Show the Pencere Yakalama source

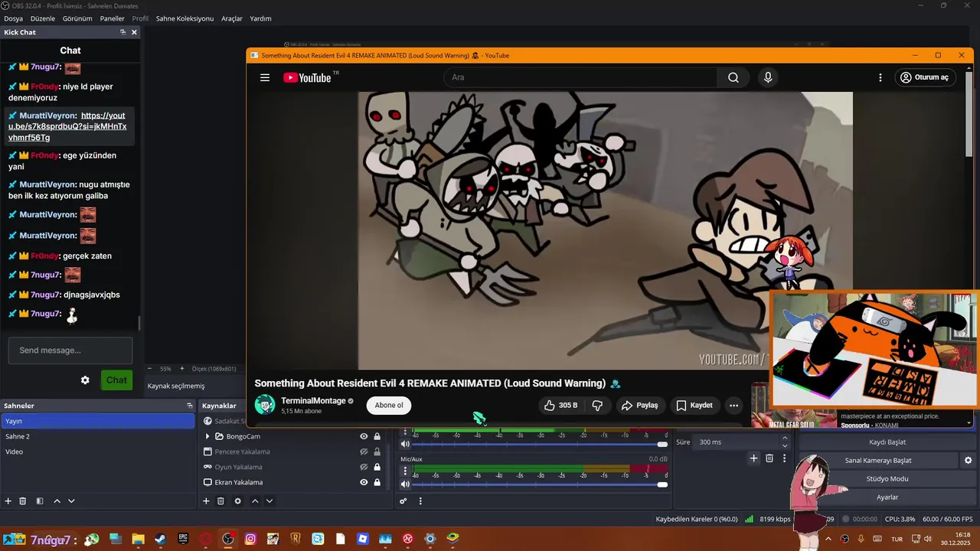pos(364,452)
